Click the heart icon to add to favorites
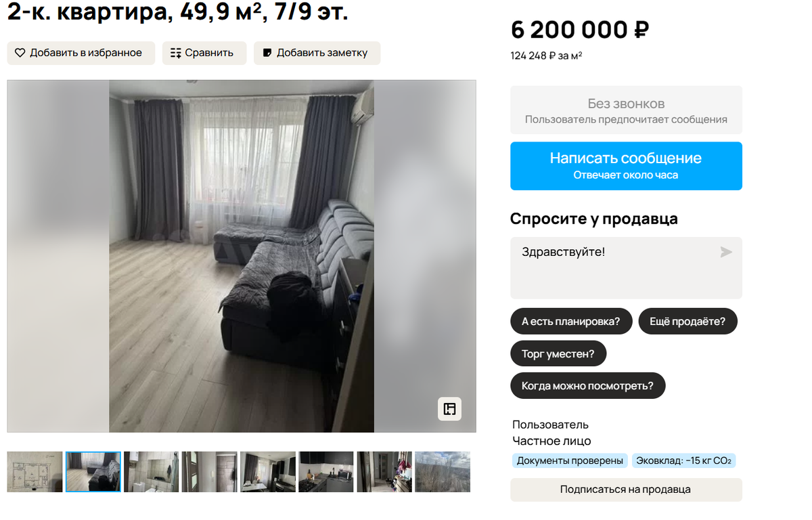The height and width of the screenshot is (520, 812). 20,53
